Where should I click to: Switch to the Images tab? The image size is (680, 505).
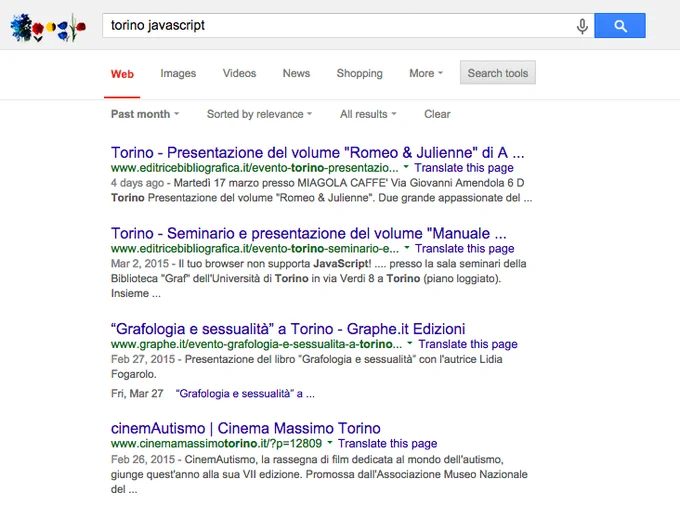tap(178, 73)
